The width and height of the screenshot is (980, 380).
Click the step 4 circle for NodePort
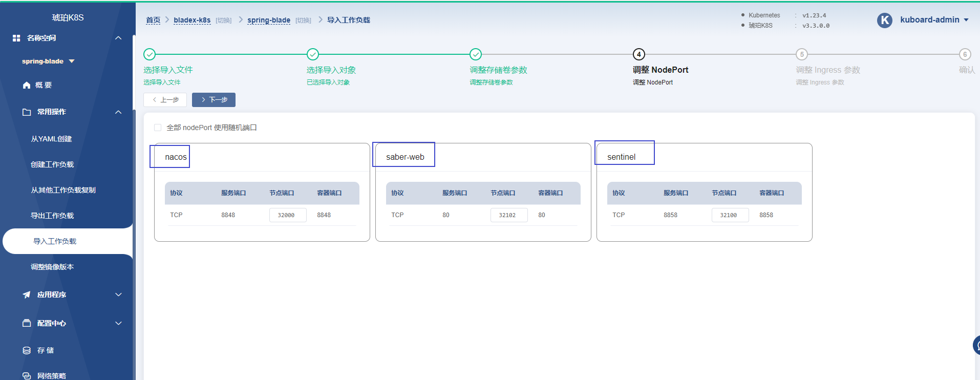(x=639, y=54)
